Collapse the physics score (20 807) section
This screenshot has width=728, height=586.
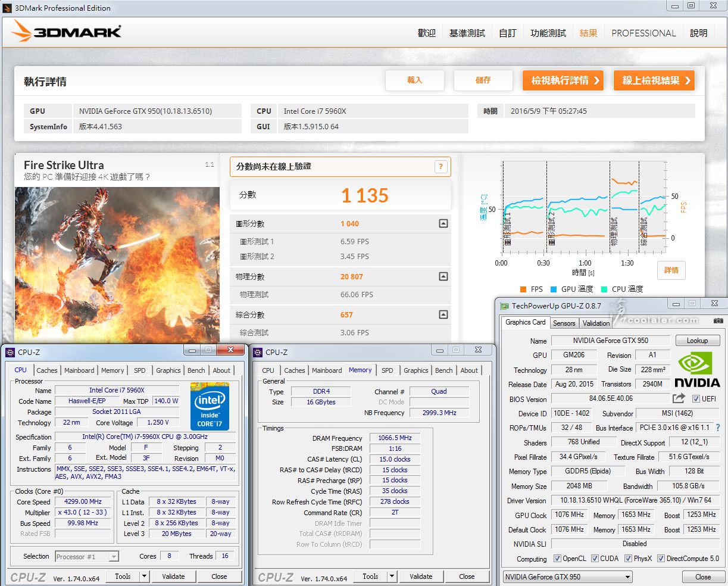click(443, 276)
